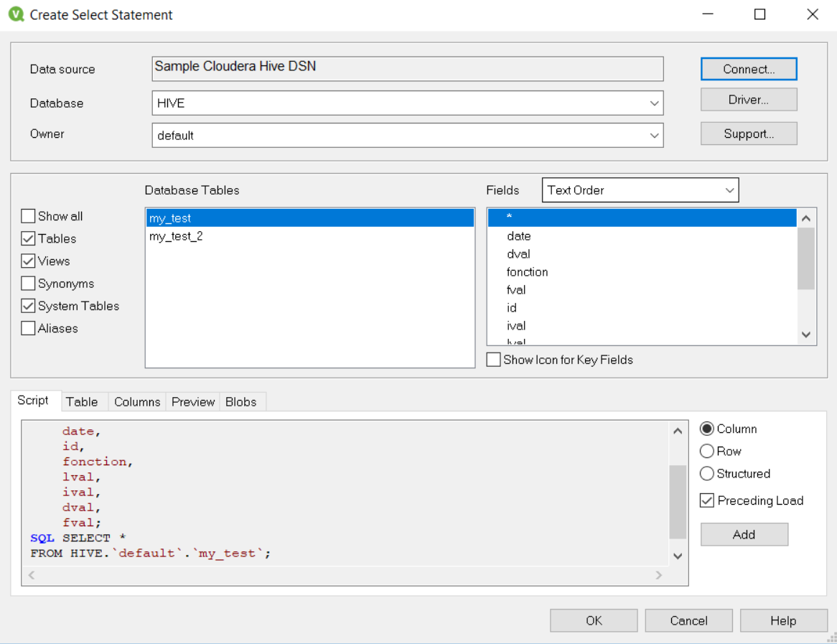
Task: Select the Row radio option
Action: pyautogui.click(x=707, y=451)
